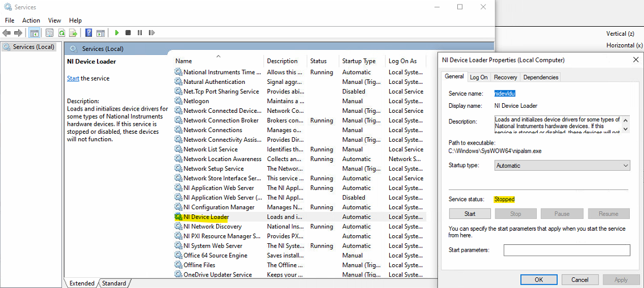Switch to the Recovery tab
Viewport: 644px width, 288px height.
tap(505, 77)
